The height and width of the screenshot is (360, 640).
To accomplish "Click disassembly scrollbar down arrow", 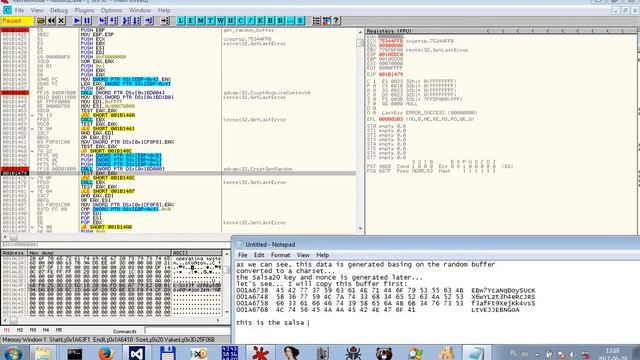I will click(360, 229).
